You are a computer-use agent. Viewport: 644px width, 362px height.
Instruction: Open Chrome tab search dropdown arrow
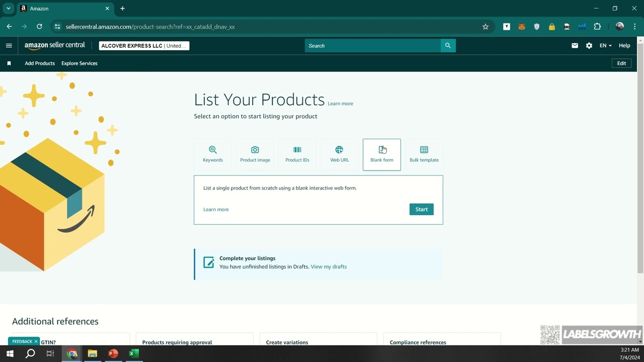[8, 9]
